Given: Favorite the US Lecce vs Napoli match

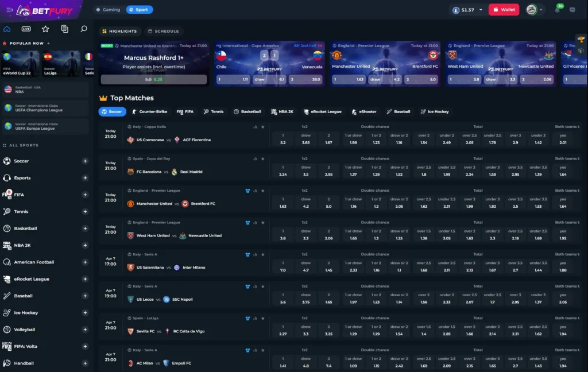Looking at the screenshot, I should click(263, 286).
